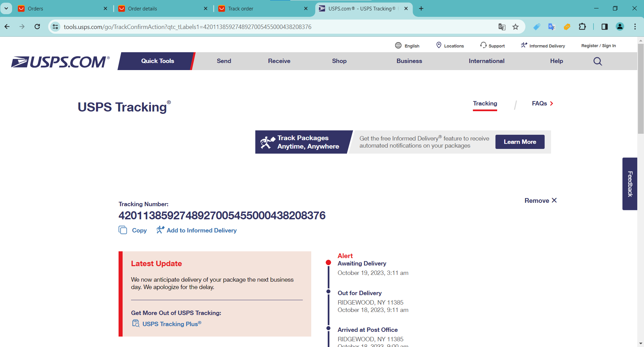Open the Chrome profile avatar
The height and width of the screenshot is (347, 644).
(x=620, y=27)
